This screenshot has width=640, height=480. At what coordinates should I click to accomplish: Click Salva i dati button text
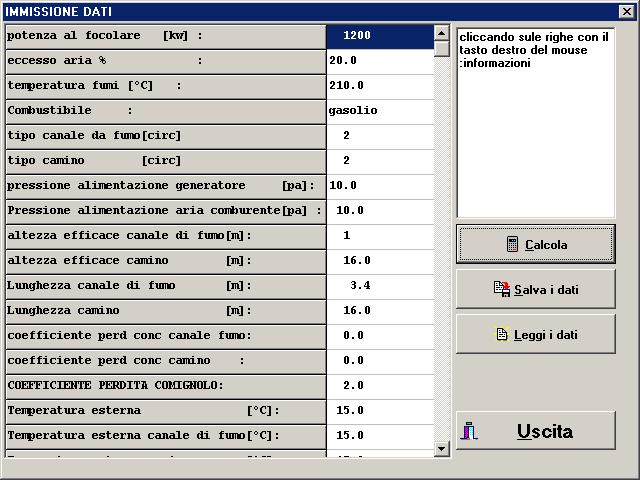tap(546, 289)
